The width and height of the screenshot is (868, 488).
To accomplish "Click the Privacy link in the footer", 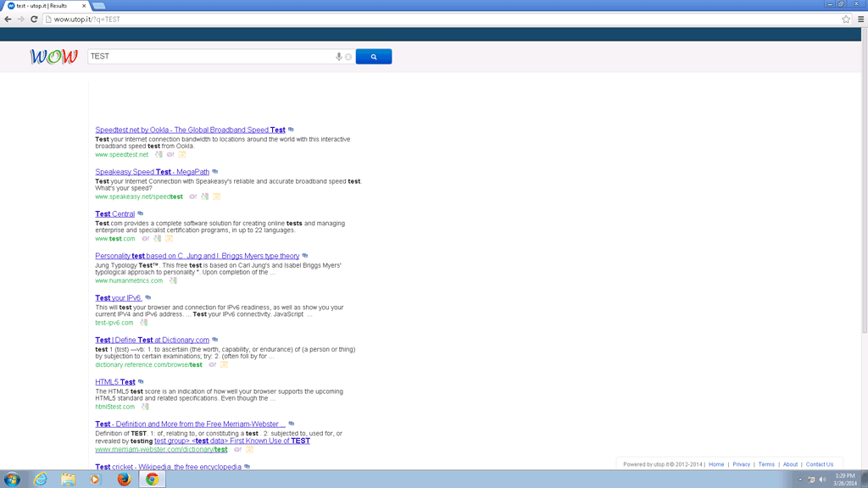I will [x=741, y=464].
